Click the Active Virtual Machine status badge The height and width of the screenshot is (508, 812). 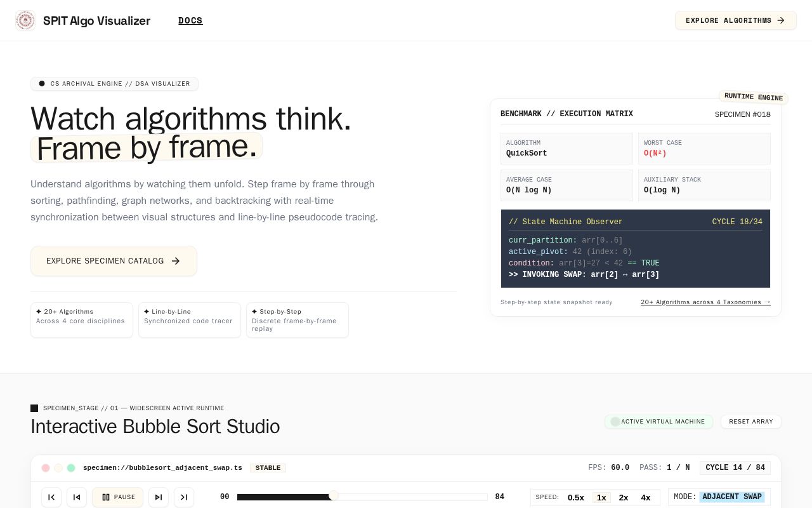[658, 422]
